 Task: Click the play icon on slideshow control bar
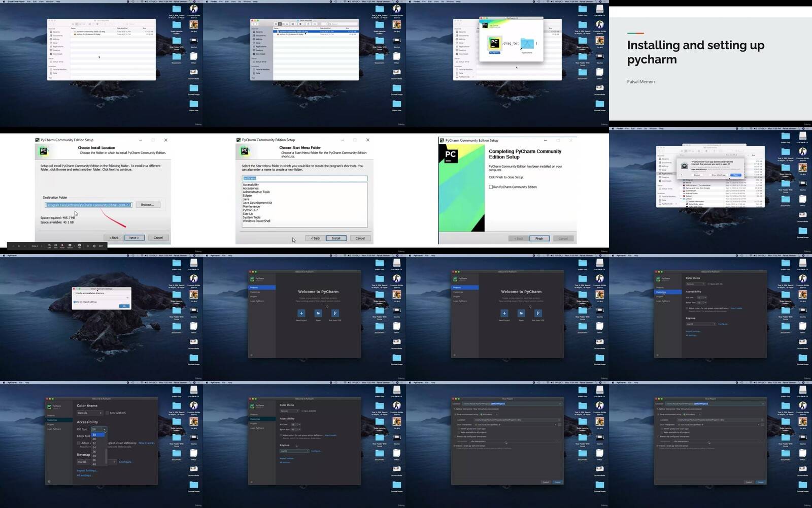(x=19, y=246)
